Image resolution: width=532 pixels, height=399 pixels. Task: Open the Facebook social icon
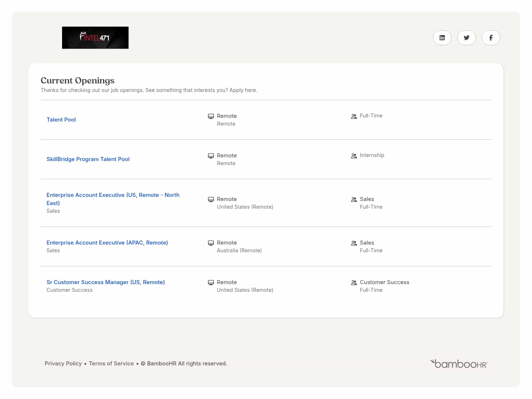pyautogui.click(x=491, y=38)
